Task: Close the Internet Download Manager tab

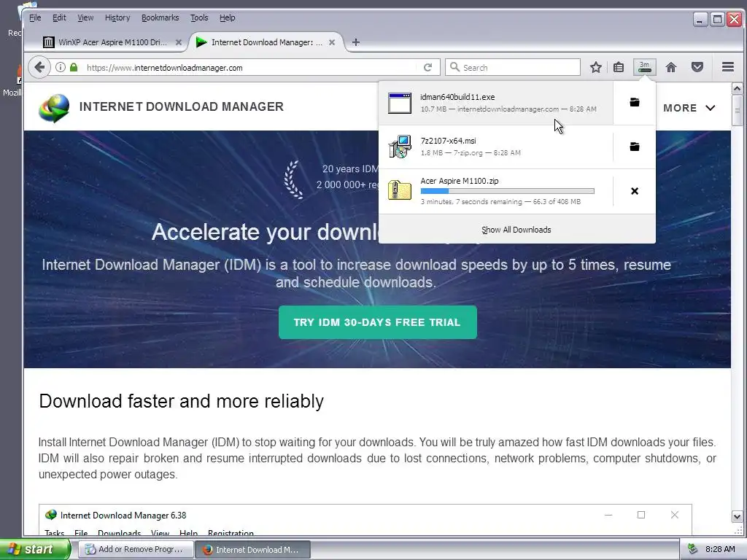Action: pos(332,42)
